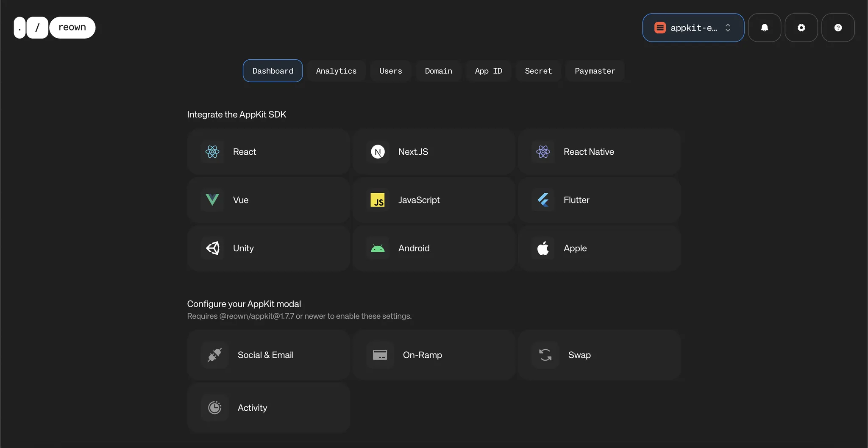868x448 pixels.
Task: Click the Apple platform icon
Action: (x=543, y=248)
